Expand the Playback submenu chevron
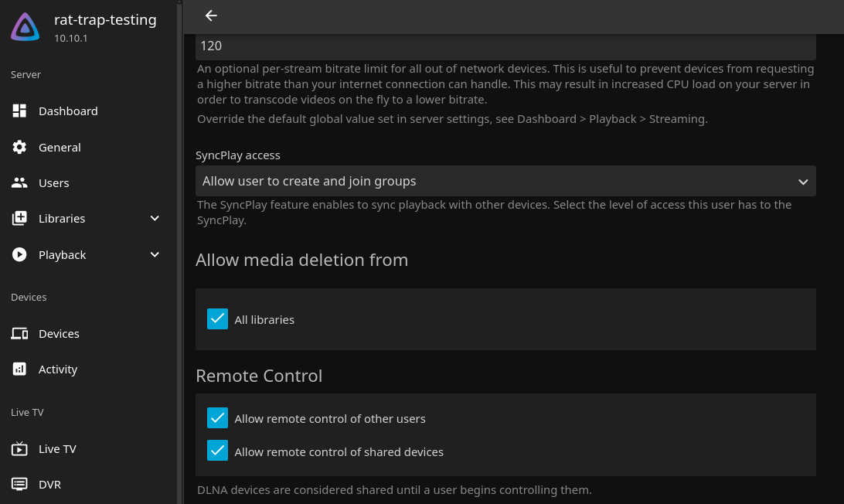The image size is (844, 504). tap(155, 254)
